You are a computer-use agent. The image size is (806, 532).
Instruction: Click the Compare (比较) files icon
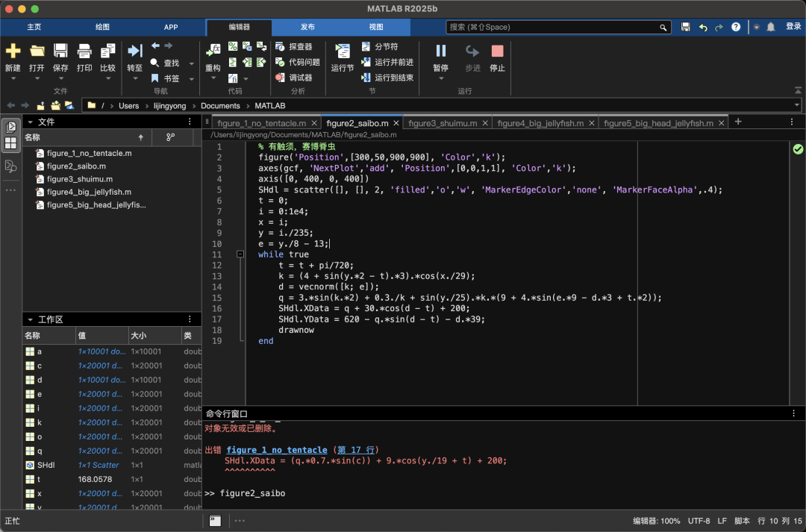click(x=107, y=51)
